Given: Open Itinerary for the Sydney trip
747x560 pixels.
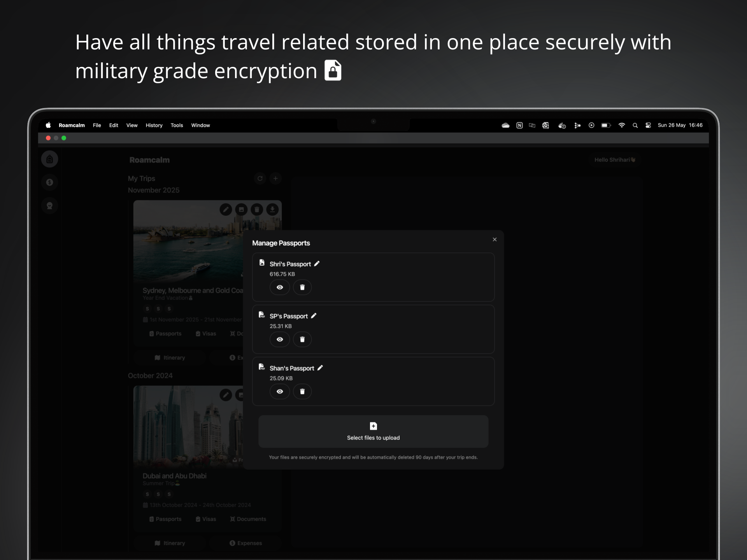Looking at the screenshot, I should [170, 358].
